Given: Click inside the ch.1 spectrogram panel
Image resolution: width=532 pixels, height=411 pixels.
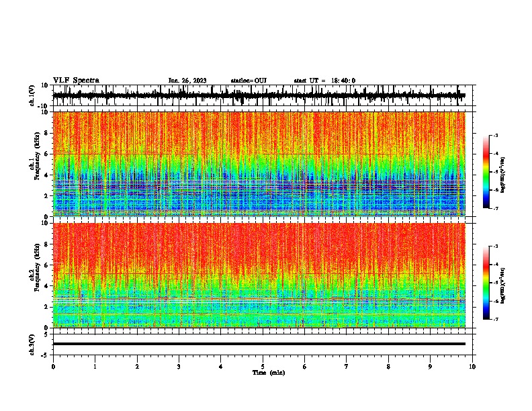Looking at the screenshot, I should coord(259,164).
